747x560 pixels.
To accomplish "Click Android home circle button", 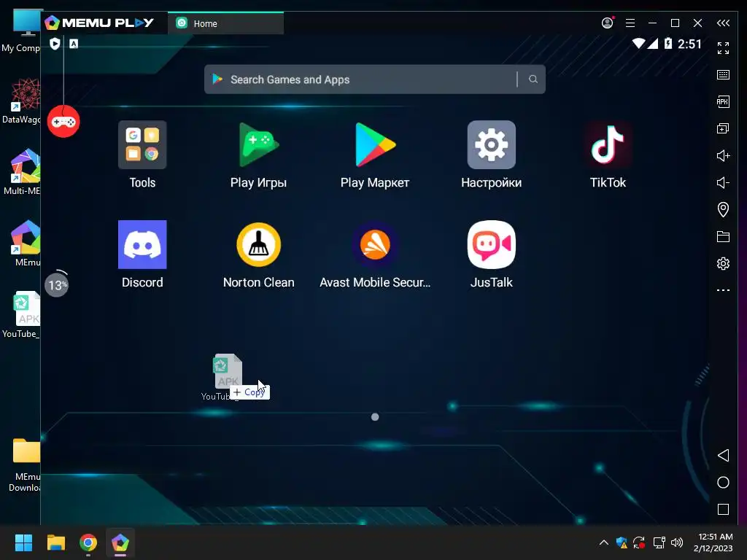I will (x=723, y=483).
